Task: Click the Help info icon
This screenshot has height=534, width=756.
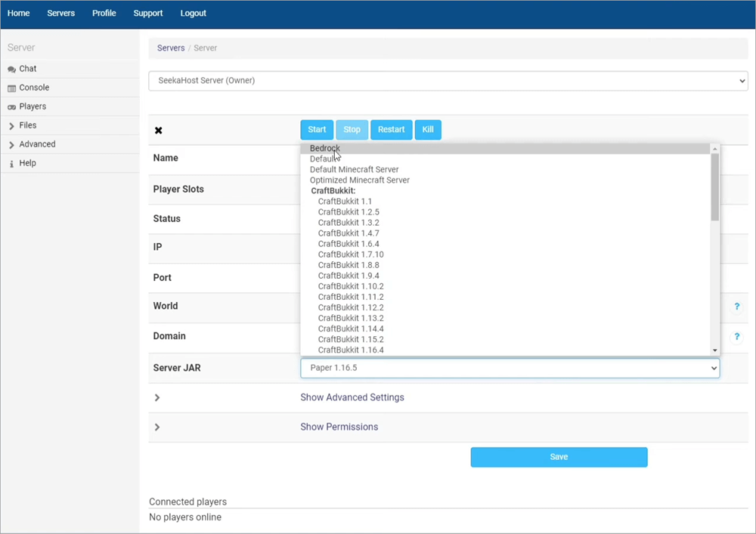Action: point(11,164)
